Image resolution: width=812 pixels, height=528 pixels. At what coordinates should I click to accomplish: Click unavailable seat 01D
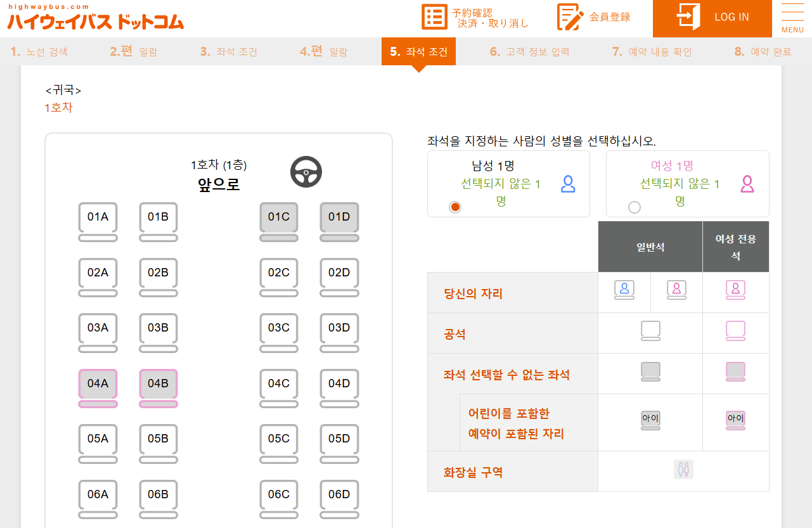(x=339, y=222)
